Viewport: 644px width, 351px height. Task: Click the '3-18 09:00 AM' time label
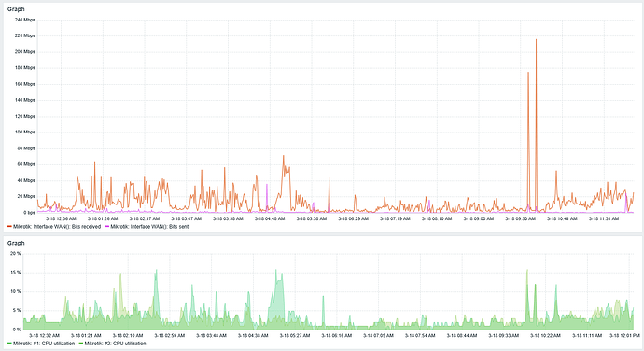479,218
